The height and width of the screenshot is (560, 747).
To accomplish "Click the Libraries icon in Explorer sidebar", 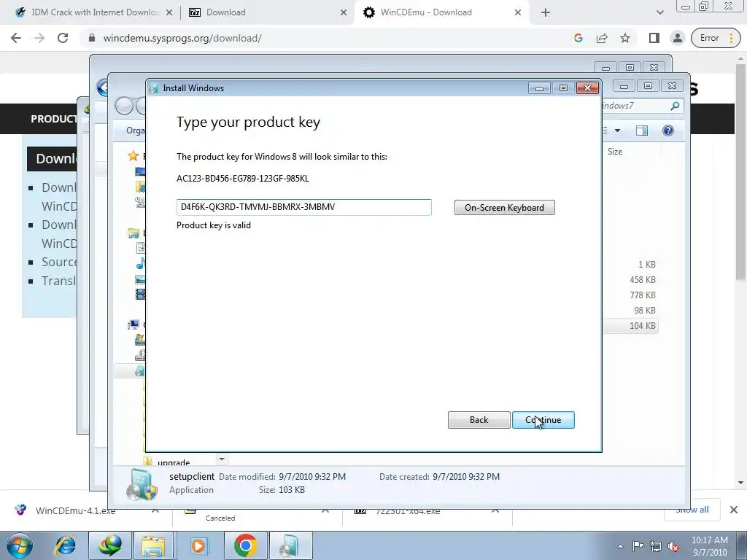I will tap(133, 233).
